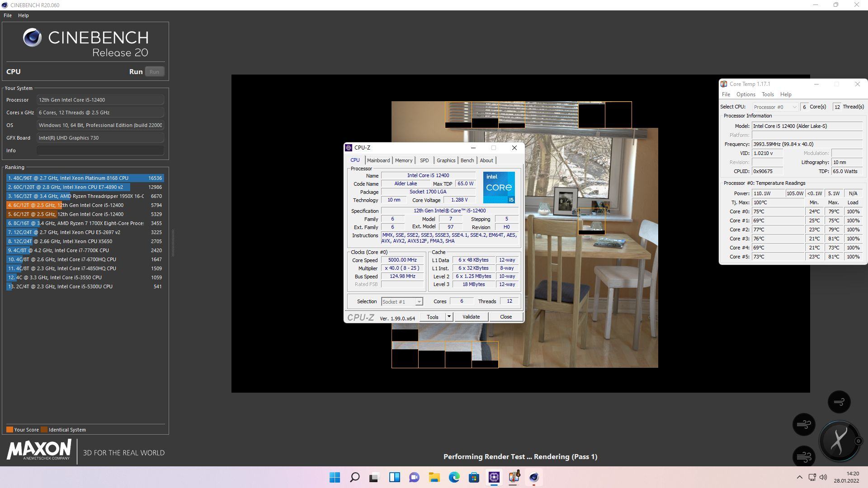Switch to Core Temp via its taskbar icon

(514, 477)
